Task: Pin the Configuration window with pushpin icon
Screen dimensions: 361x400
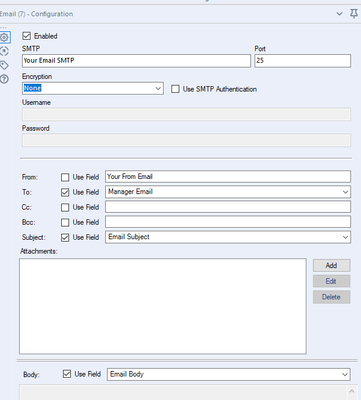Action: (x=354, y=14)
